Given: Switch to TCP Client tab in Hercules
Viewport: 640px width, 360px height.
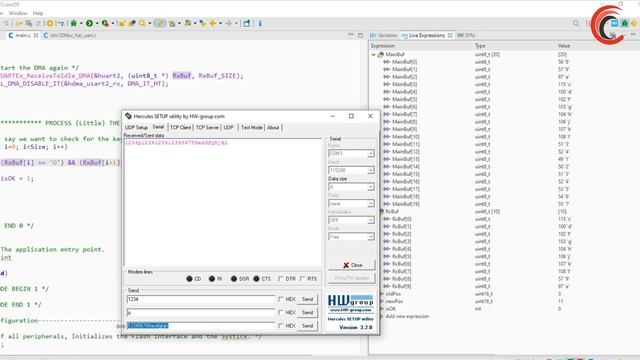Looking at the screenshot, I should click(x=180, y=128).
